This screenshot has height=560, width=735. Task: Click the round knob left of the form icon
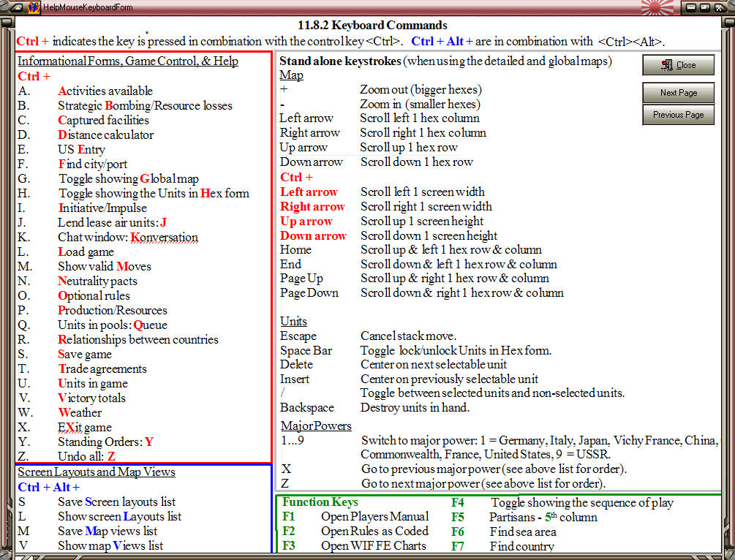click(x=4, y=7)
